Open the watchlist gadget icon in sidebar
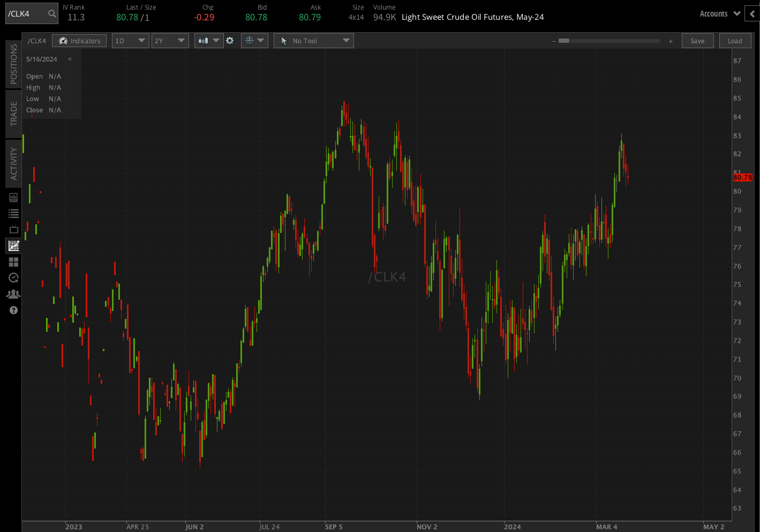760x532 pixels. (x=13, y=213)
